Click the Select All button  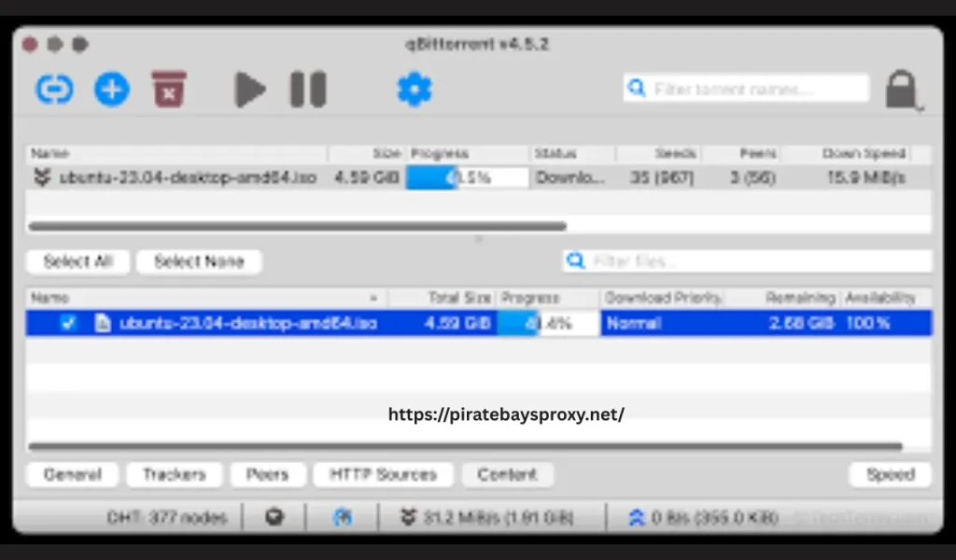[78, 261]
